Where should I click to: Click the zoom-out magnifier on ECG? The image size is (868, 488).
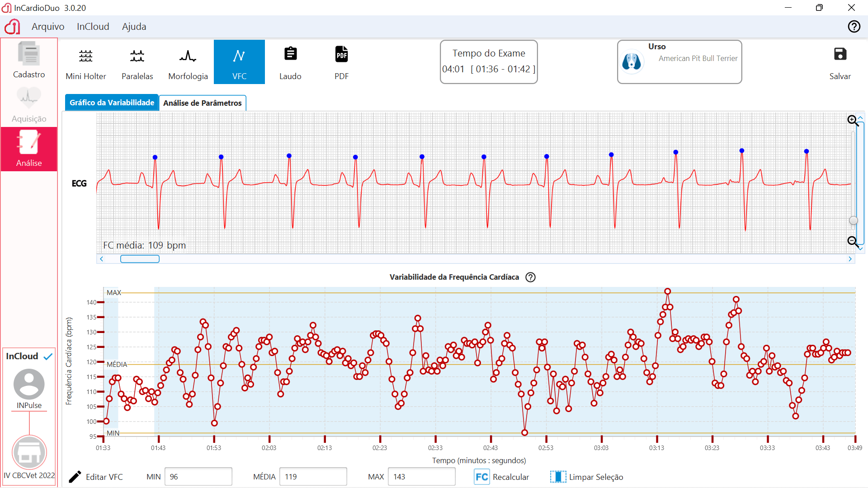853,242
